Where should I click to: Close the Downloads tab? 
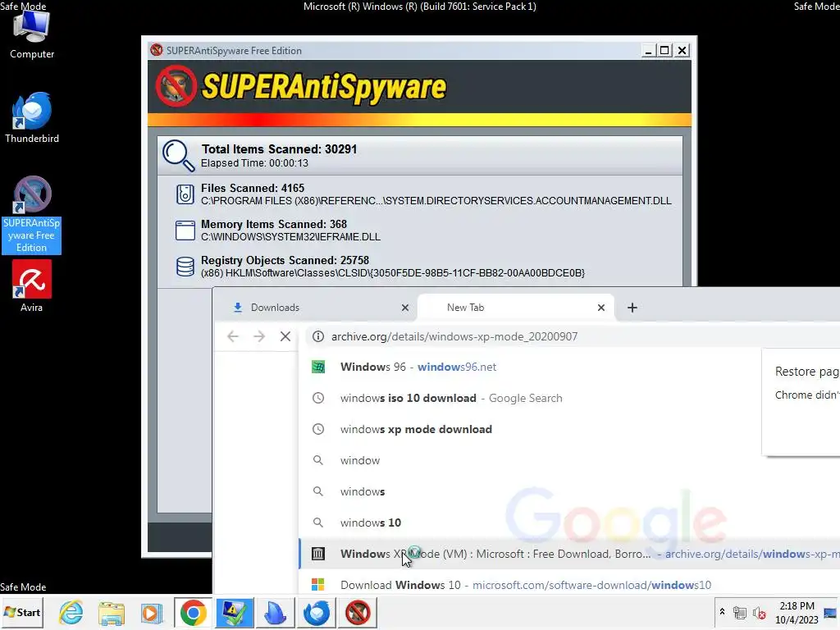click(x=405, y=308)
